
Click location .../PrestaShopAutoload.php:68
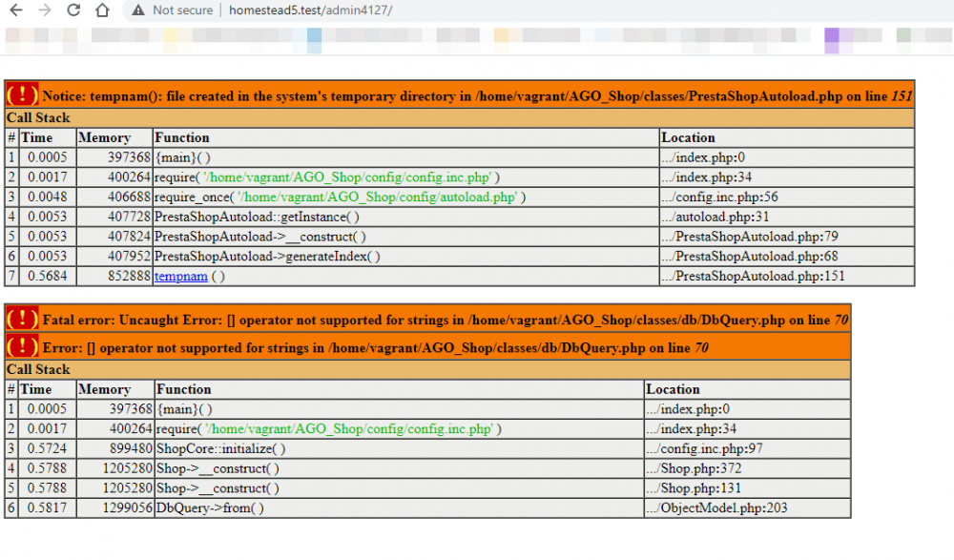click(749, 257)
